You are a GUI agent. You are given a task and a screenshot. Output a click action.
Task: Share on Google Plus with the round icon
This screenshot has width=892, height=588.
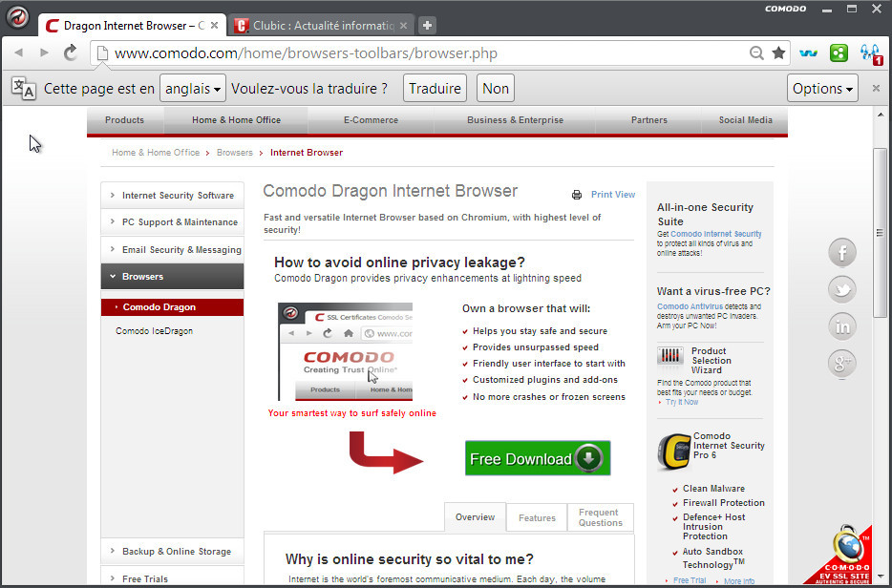coord(842,362)
